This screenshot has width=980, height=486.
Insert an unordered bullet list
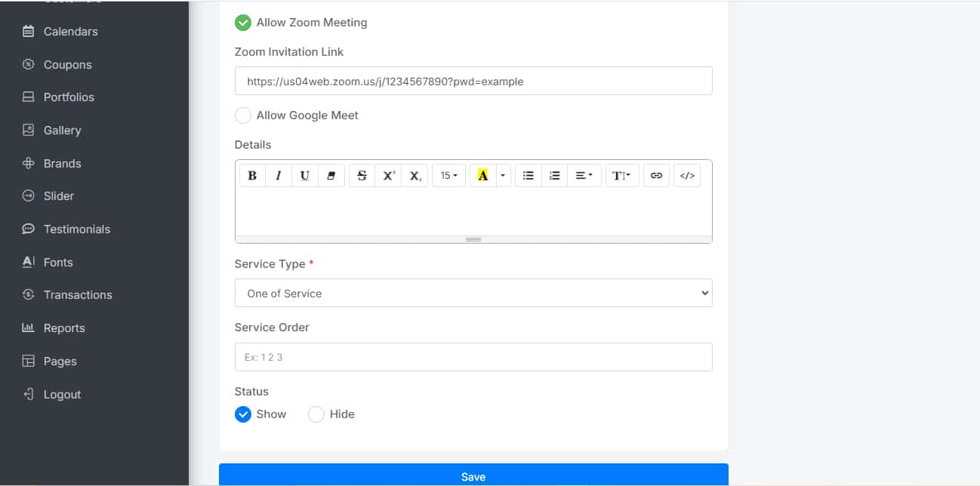[x=529, y=176]
